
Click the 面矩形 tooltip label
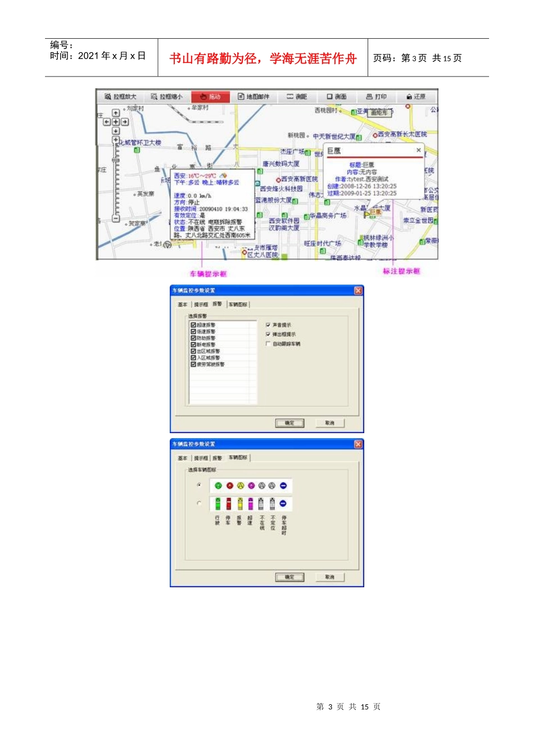click(379, 113)
